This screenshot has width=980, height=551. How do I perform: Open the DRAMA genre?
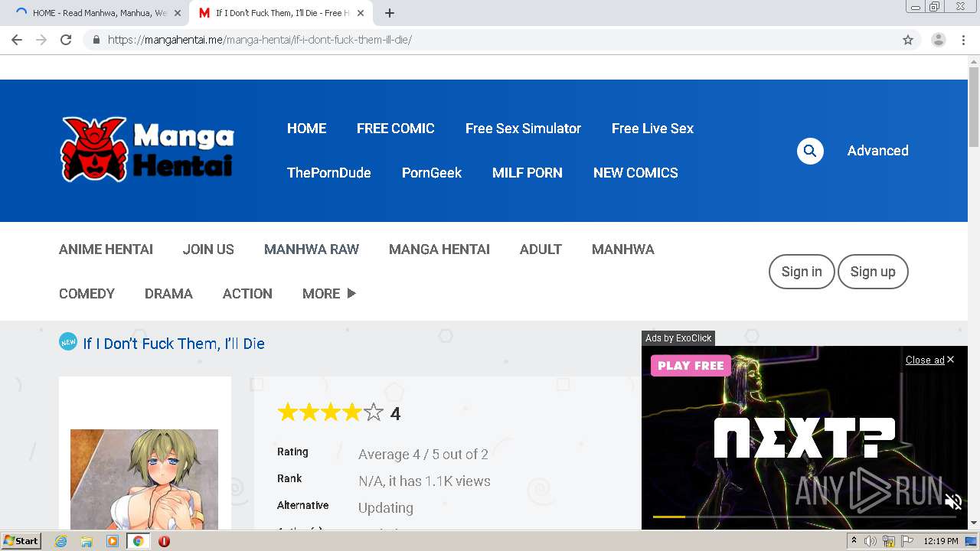(x=168, y=294)
